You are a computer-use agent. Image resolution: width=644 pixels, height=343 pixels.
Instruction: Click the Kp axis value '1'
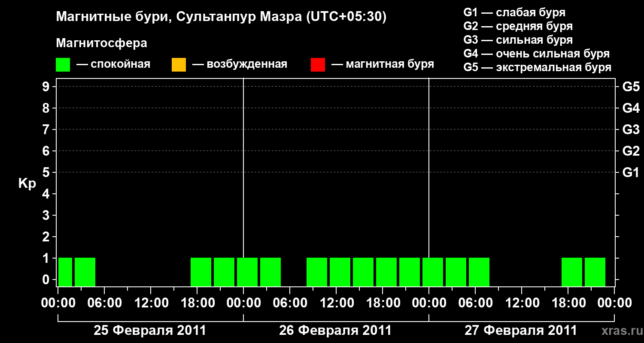(x=47, y=258)
